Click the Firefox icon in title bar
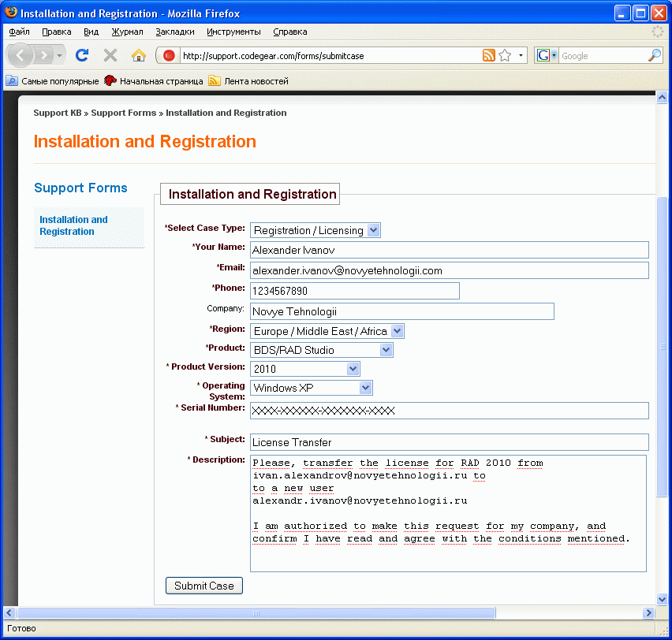This screenshot has width=672, height=640. (x=11, y=13)
